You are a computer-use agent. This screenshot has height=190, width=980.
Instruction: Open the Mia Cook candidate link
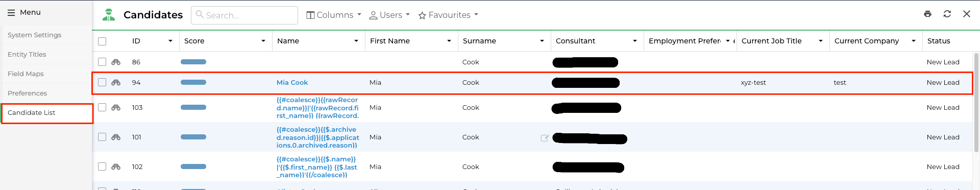tap(292, 82)
